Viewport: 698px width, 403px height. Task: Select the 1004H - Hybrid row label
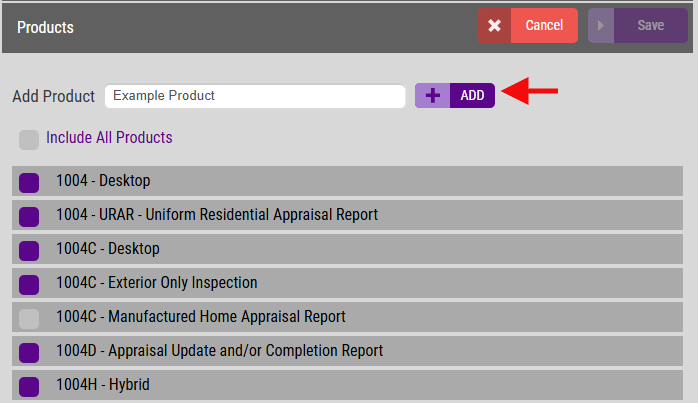103,384
